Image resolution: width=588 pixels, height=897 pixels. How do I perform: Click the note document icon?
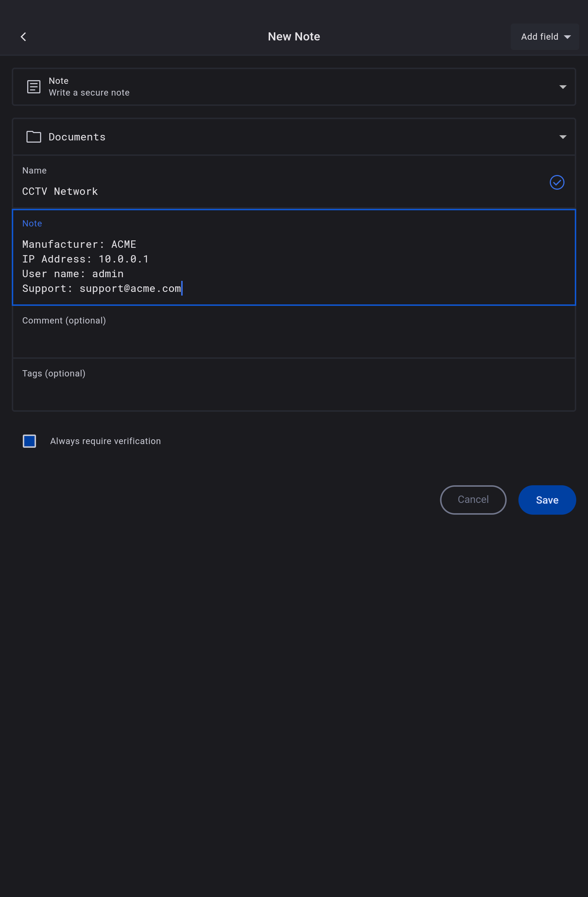click(33, 87)
